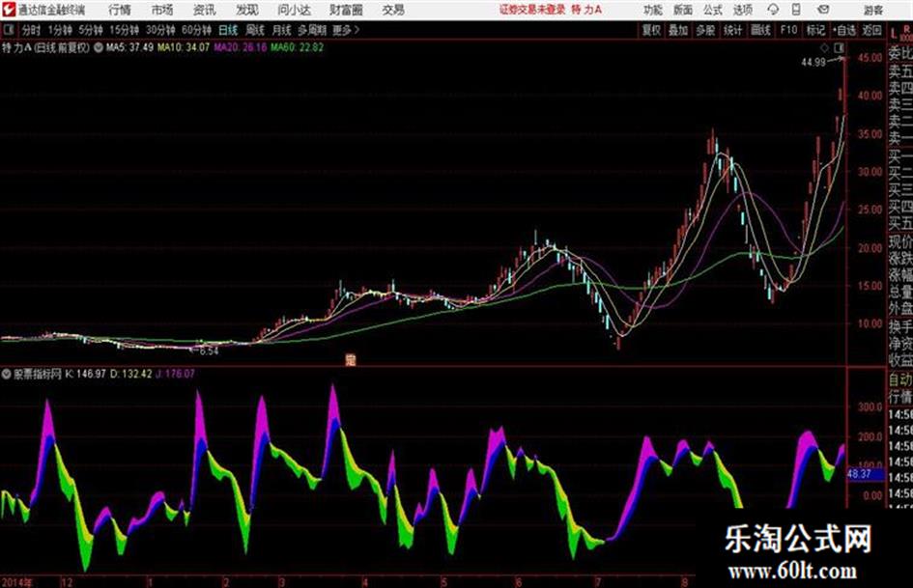
Task: Click the 叠加 overlay toolbar button
Action: tap(678, 30)
